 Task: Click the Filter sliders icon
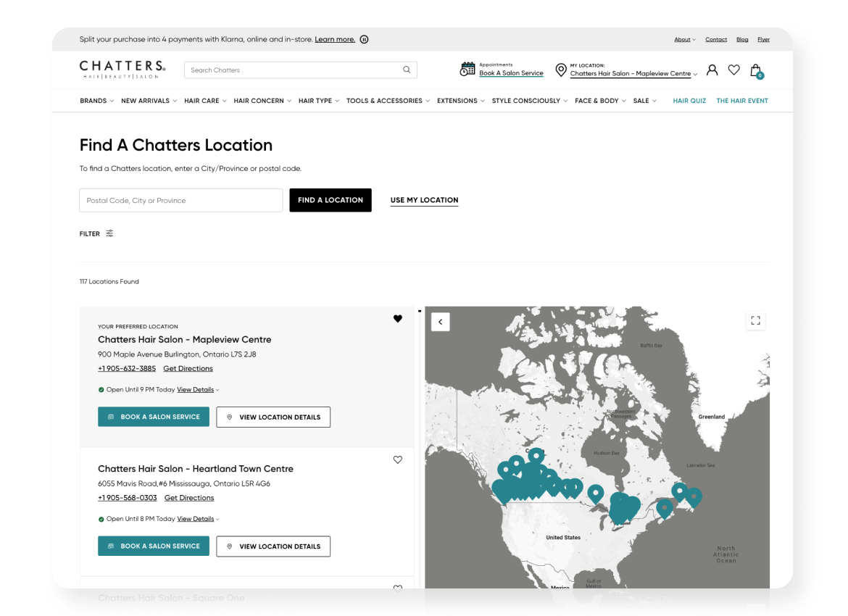pyautogui.click(x=109, y=233)
